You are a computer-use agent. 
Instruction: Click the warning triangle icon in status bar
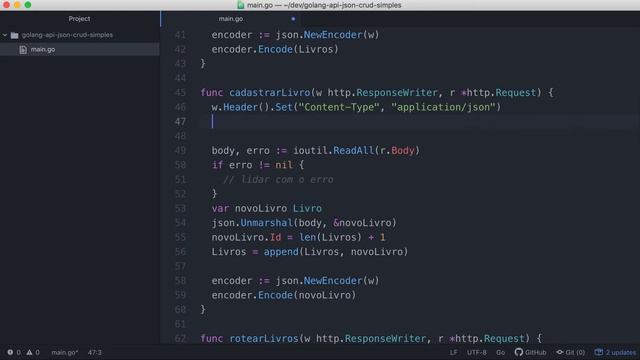(29, 352)
